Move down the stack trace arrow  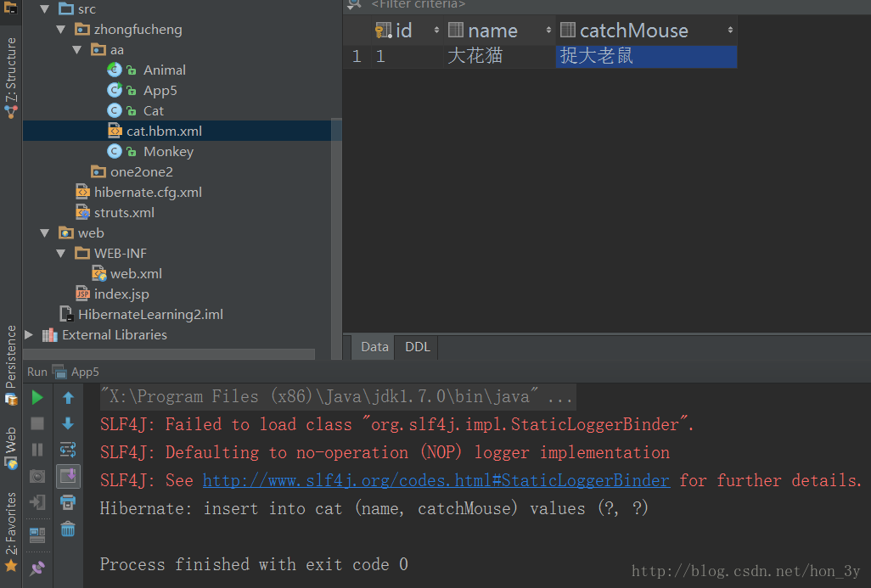pyautogui.click(x=68, y=423)
